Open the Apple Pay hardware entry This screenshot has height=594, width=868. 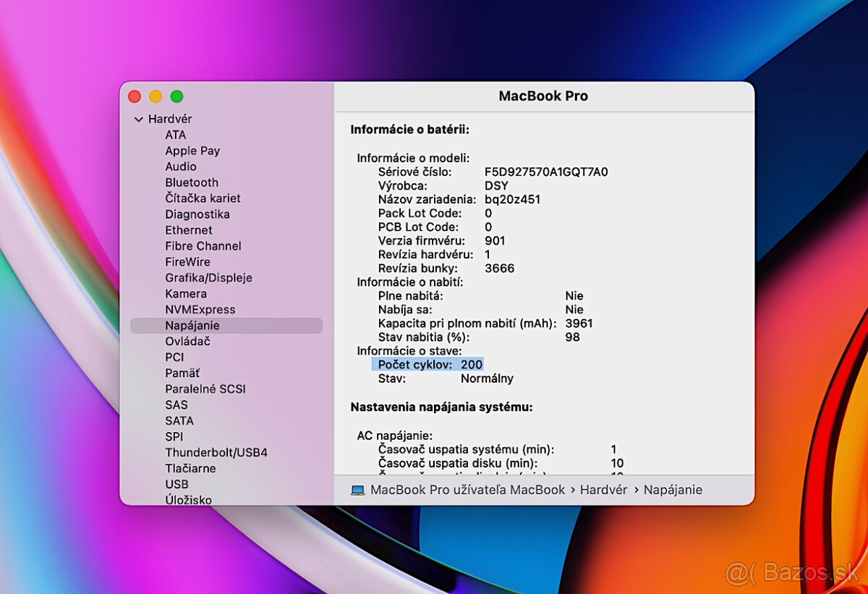(x=192, y=150)
